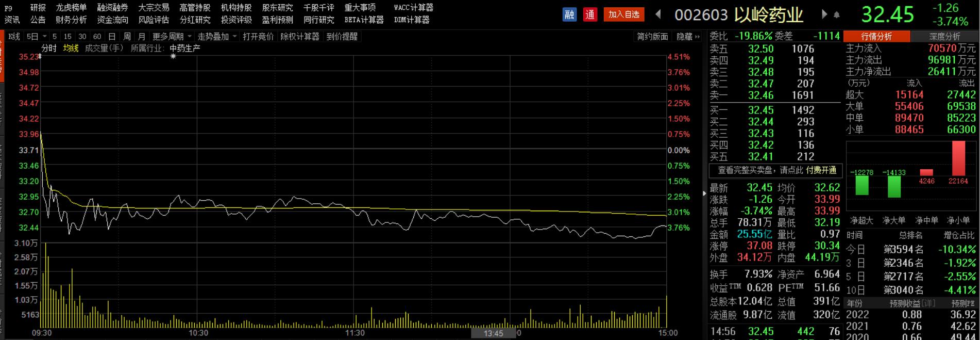
Task: Open 简约版面 simple layout
Action: point(652,37)
